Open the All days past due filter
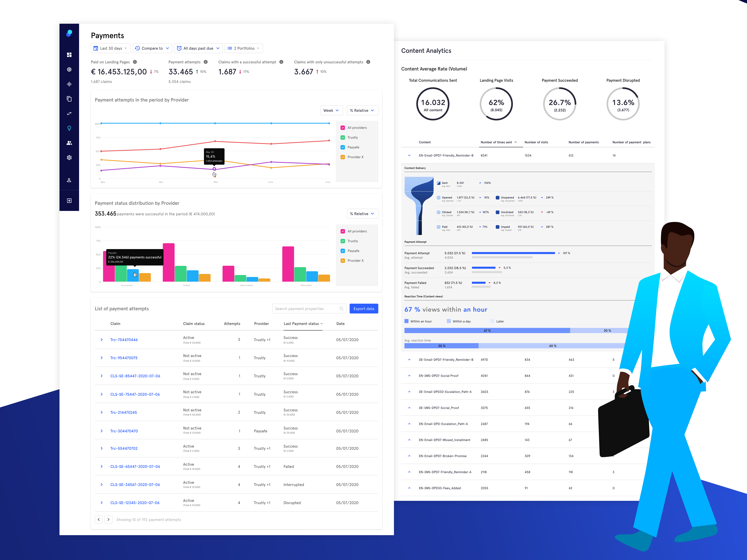This screenshot has width=747, height=560. pos(198,48)
